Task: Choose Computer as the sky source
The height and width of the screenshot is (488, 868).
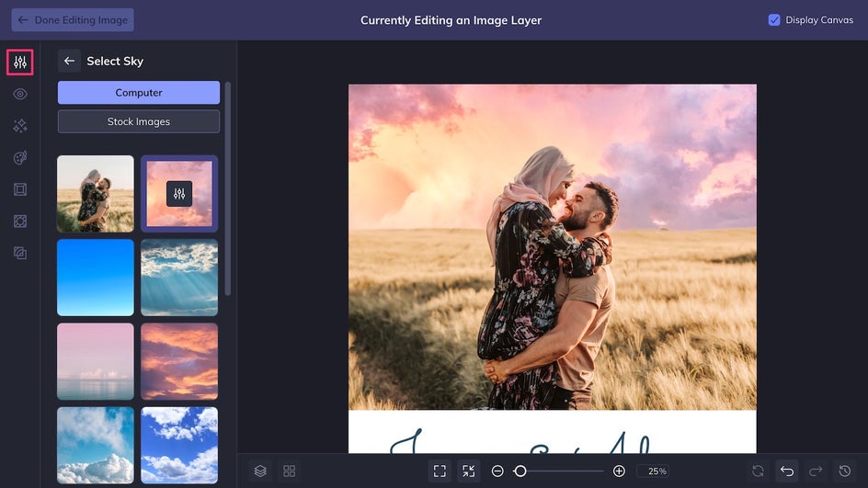Action: pyautogui.click(x=139, y=93)
